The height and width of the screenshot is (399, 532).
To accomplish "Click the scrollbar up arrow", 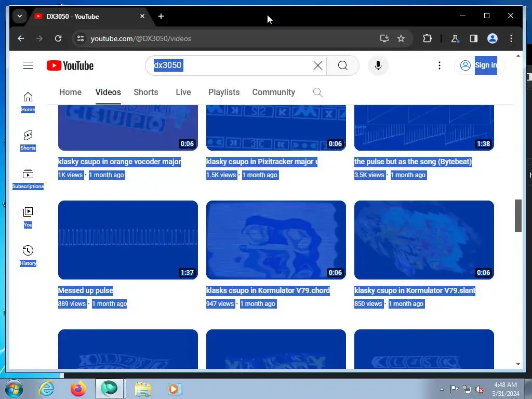I will [518, 56].
